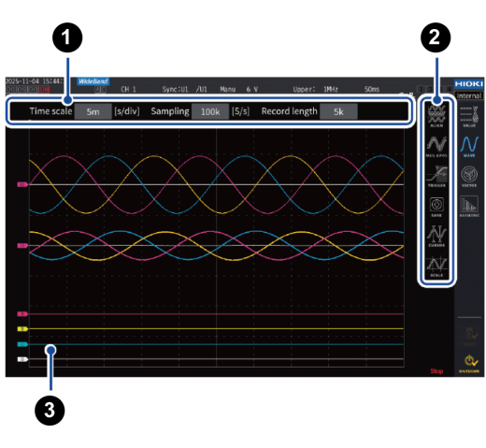The height and width of the screenshot is (448, 486).
Task: Open the ALIGN waveform alignment icon
Action: (x=436, y=116)
